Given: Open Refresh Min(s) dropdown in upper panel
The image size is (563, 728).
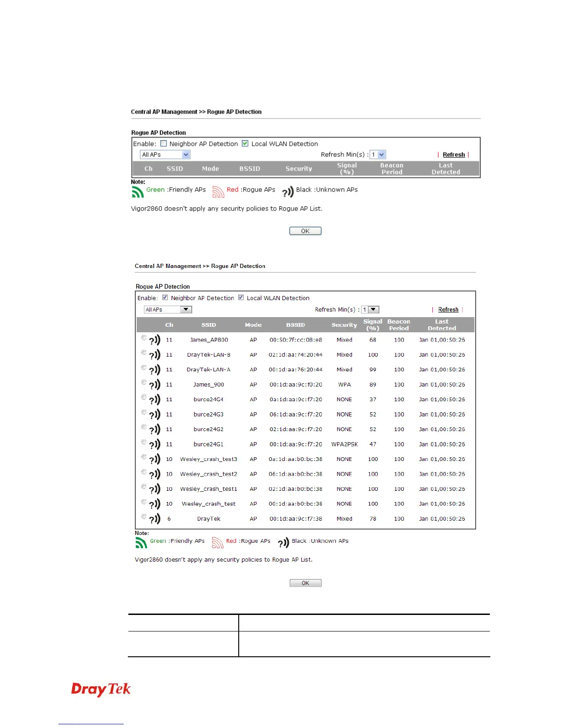Looking at the screenshot, I should [378, 154].
